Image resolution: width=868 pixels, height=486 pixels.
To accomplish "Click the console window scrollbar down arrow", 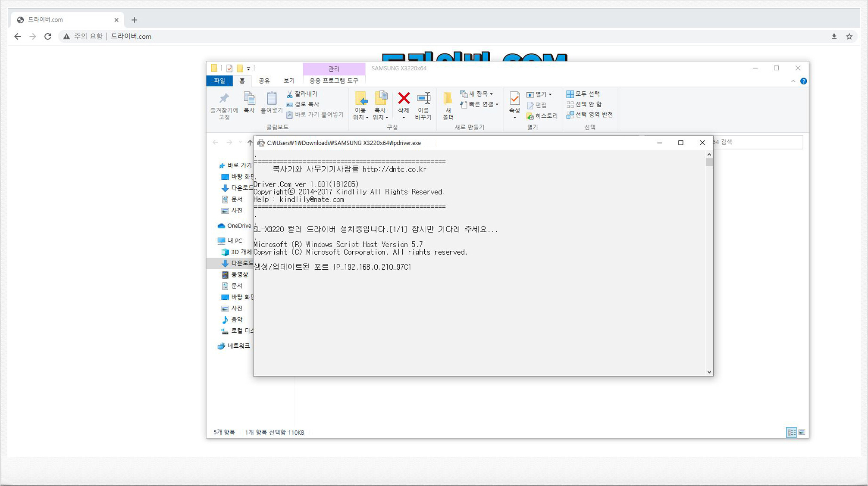I will (709, 372).
